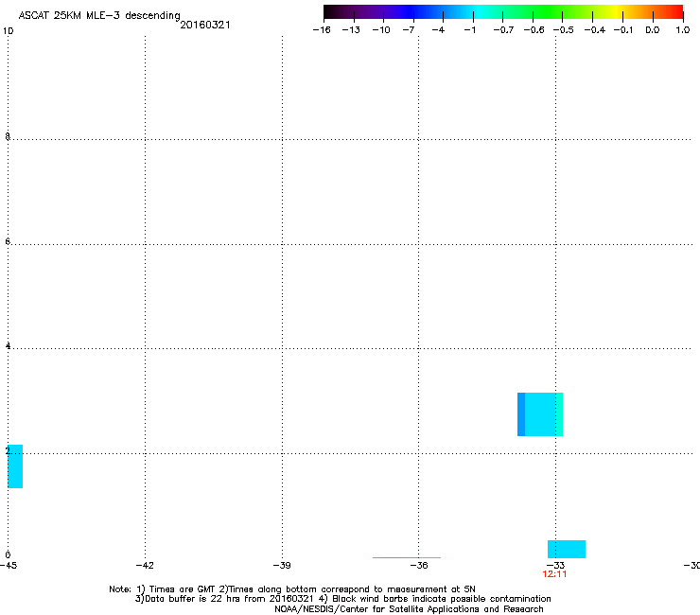Click the 'Data buffer is 22 hrs' note line
The height and width of the screenshot is (615, 700).
[342, 599]
